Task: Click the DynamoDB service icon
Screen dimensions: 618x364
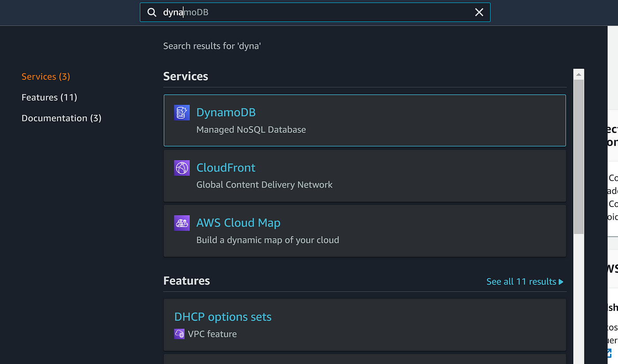Action: 182,113
